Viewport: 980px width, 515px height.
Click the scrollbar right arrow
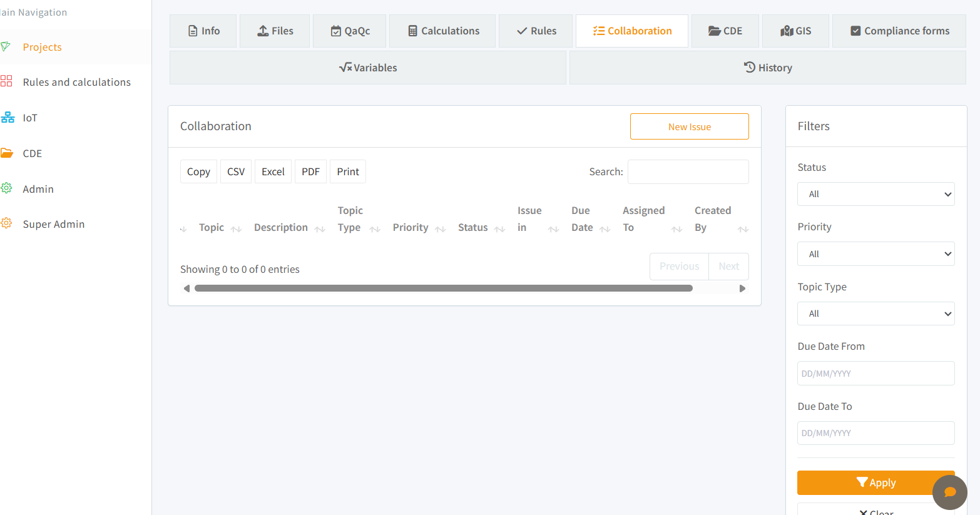click(742, 288)
